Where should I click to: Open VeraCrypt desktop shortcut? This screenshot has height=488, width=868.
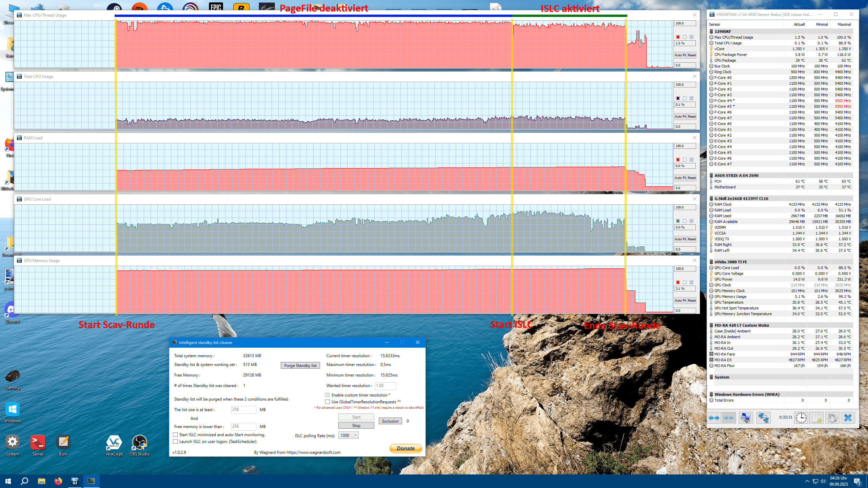point(114,445)
